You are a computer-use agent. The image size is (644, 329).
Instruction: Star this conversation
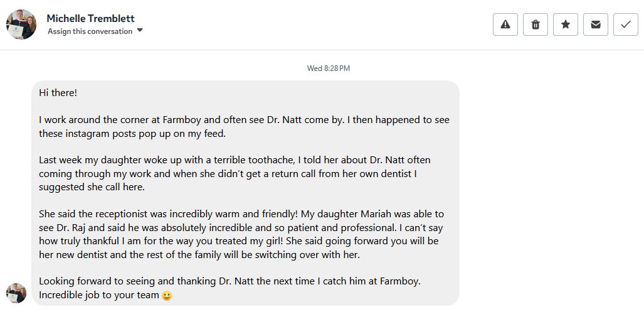click(x=566, y=24)
